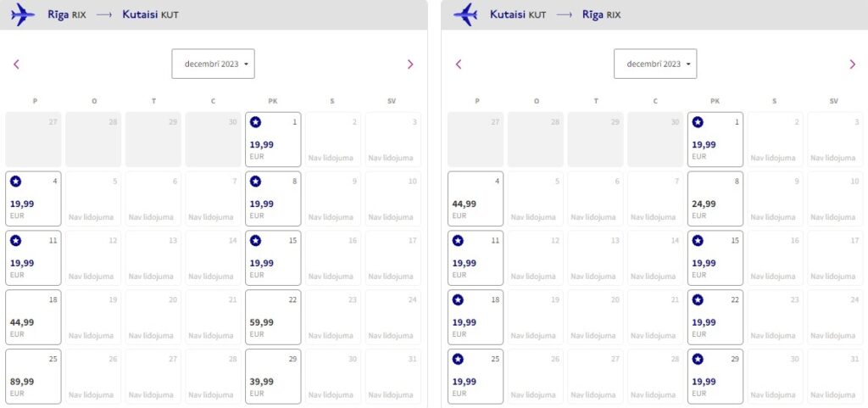Screen dimensions: 868x408
Task: Open the decembris 2023 dropdown for Rīga–Kutaisi
Action: pos(213,64)
